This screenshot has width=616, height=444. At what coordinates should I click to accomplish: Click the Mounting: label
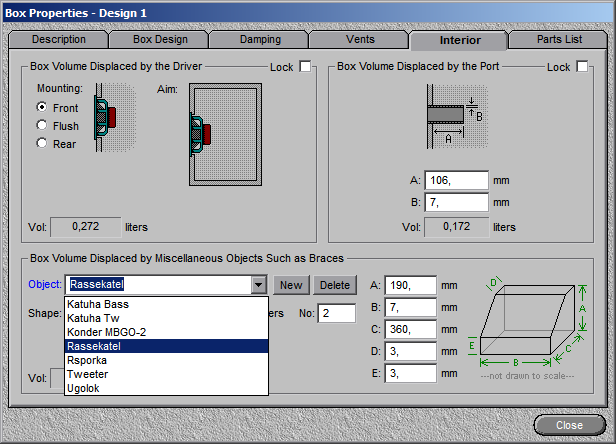(60, 88)
